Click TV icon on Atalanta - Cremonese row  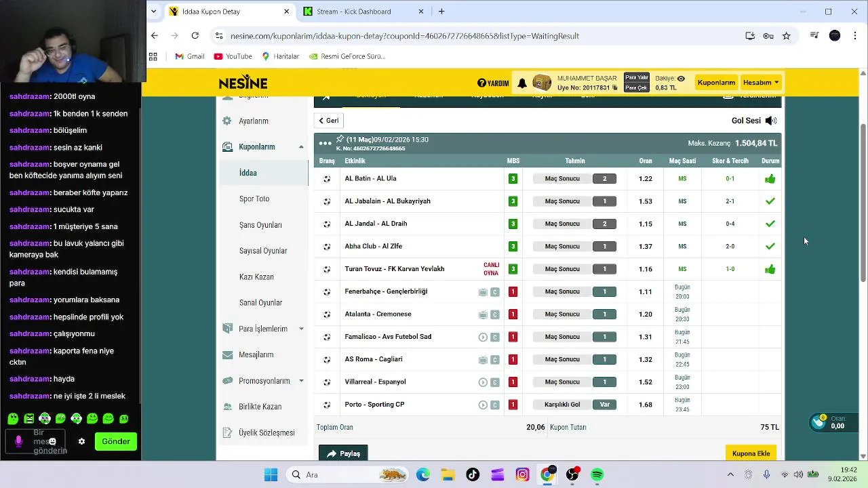(483, 314)
